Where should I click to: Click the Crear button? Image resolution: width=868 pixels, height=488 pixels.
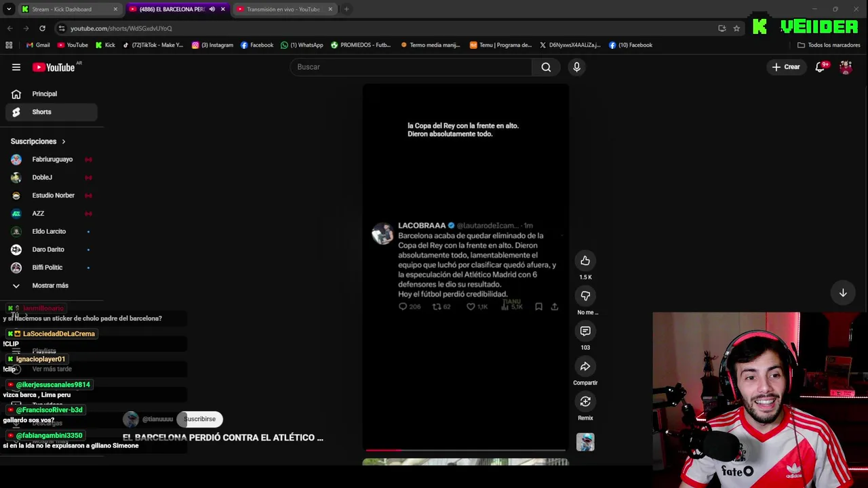click(x=785, y=67)
